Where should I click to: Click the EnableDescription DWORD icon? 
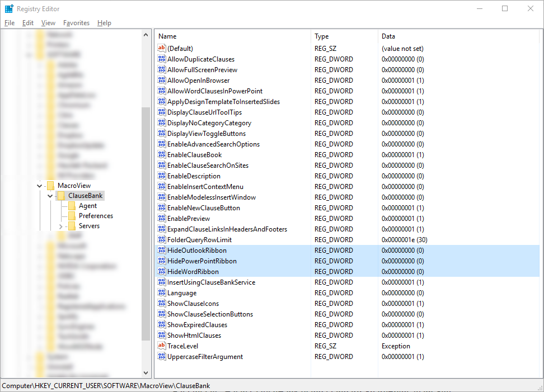(161, 176)
